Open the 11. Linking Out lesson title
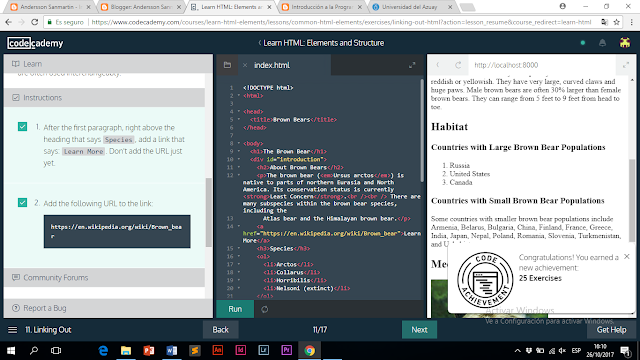640x360 pixels. pyautogui.click(x=48, y=330)
